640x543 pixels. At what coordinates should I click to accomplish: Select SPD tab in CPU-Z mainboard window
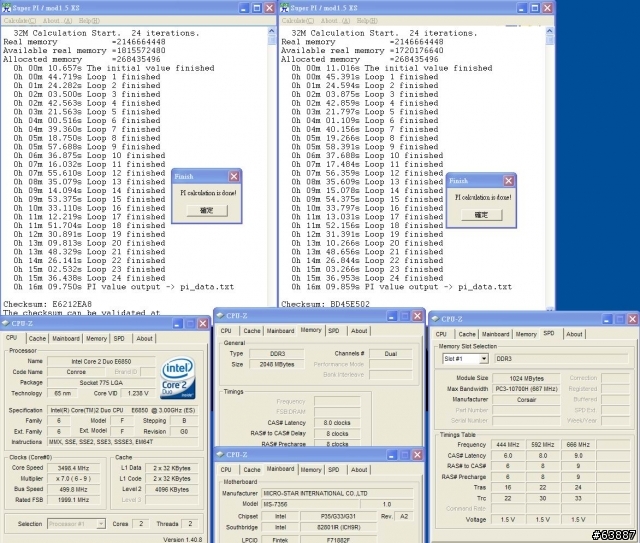pos(334,470)
